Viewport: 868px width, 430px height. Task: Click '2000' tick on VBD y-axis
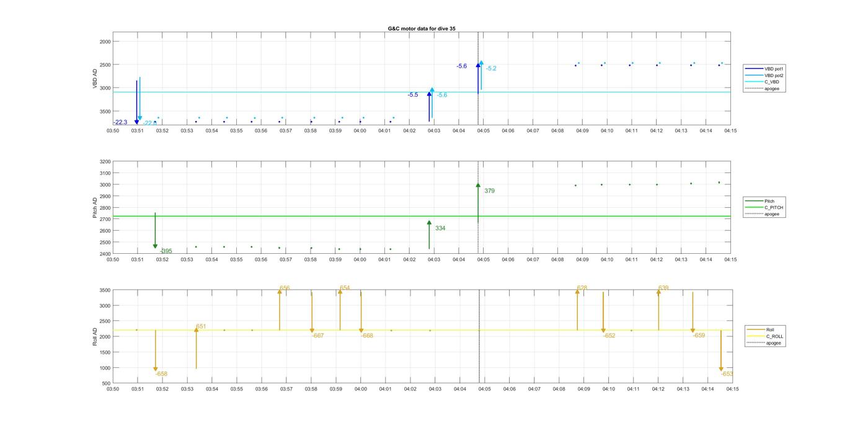pos(105,42)
